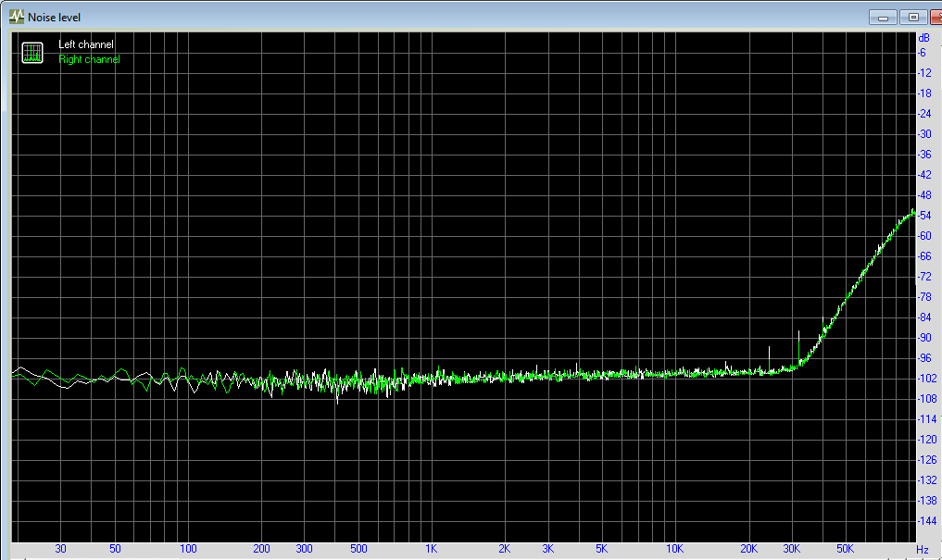Viewport: 942px width, 560px height.
Task: Click the 100 frequency axis label
Action: tap(188, 549)
